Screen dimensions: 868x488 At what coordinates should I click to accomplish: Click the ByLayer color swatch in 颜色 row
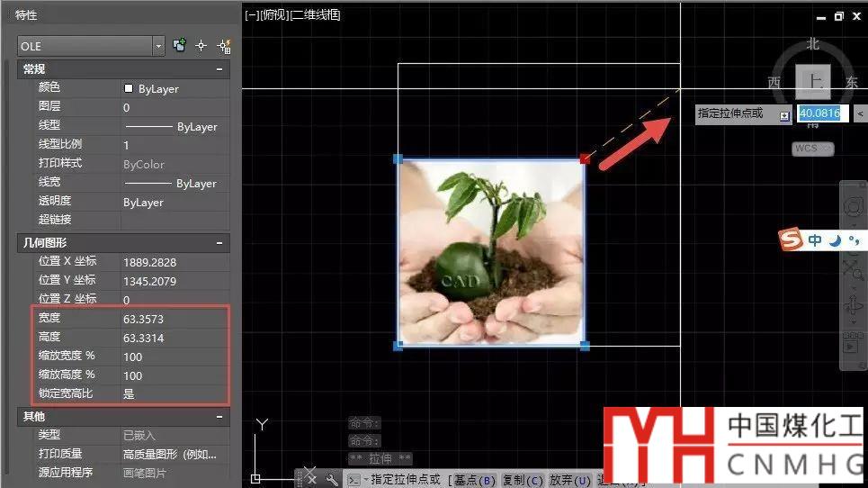129,89
